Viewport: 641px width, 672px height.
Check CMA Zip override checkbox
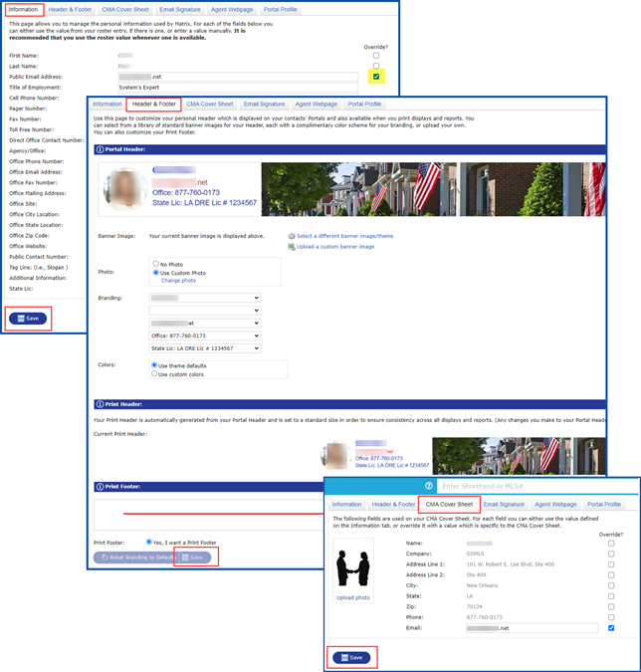(611, 607)
